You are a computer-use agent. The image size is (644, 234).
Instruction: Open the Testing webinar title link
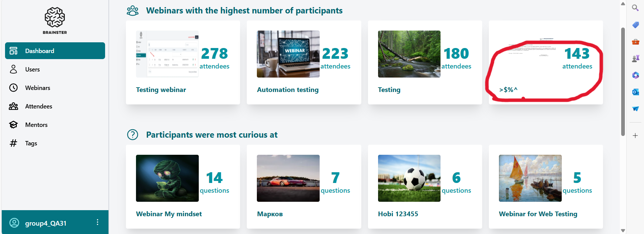click(x=161, y=90)
